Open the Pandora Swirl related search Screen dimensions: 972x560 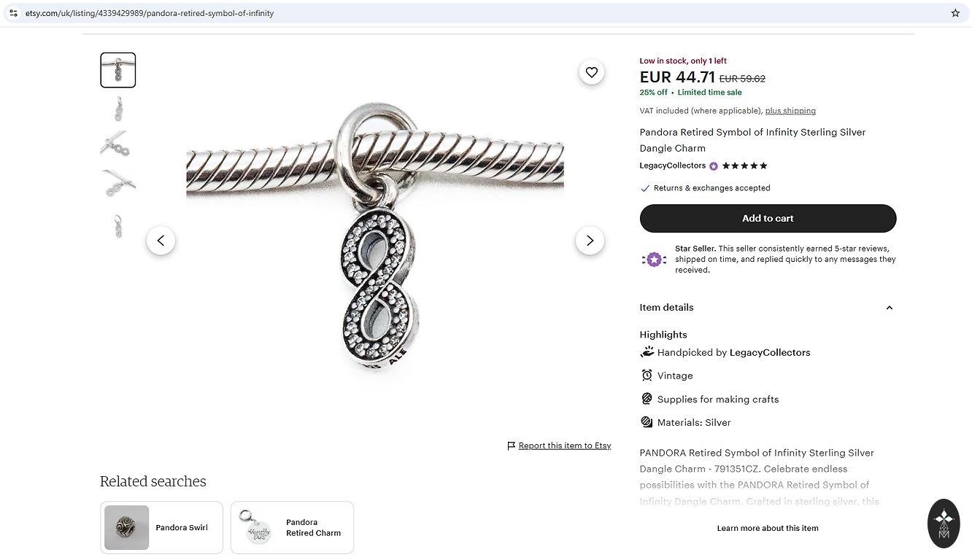tap(161, 527)
